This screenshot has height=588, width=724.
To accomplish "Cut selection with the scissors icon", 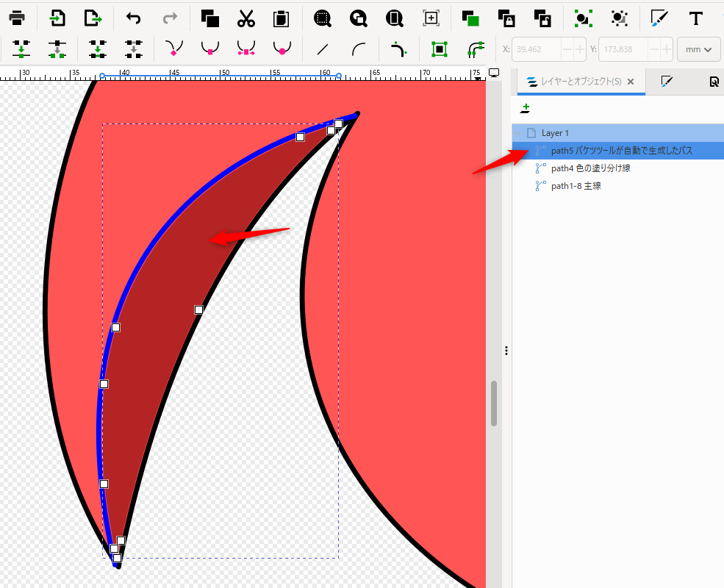I will (x=246, y=18).
